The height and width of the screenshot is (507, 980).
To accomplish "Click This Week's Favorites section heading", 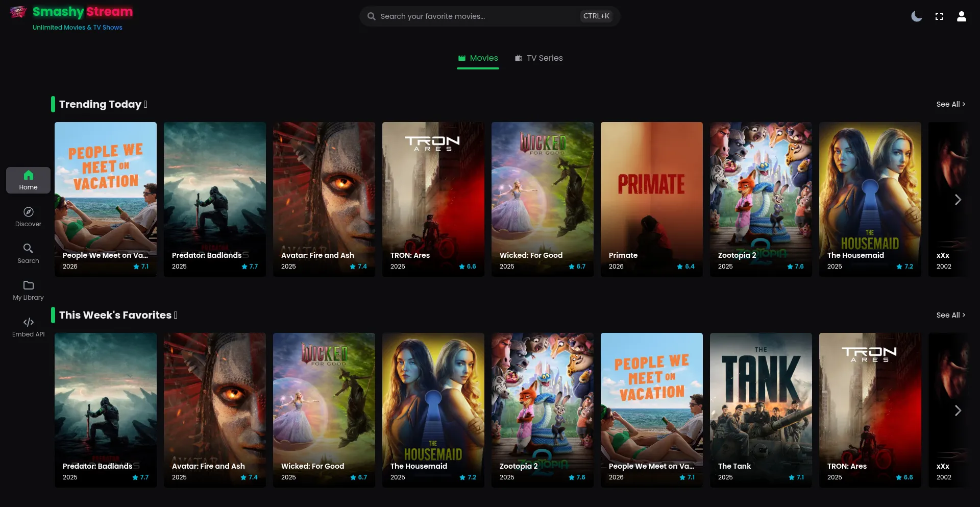I will [118, 315].
